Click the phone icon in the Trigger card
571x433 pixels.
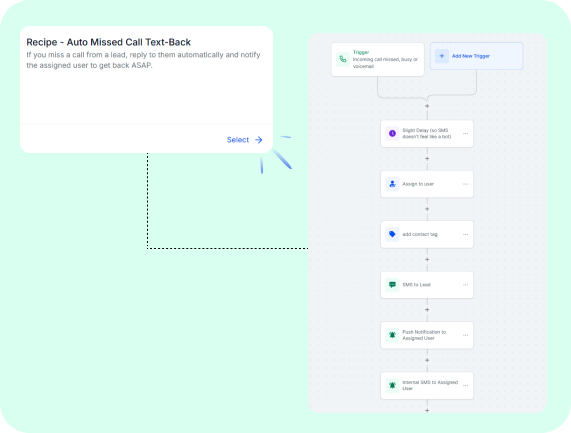[x=343, y=59]
